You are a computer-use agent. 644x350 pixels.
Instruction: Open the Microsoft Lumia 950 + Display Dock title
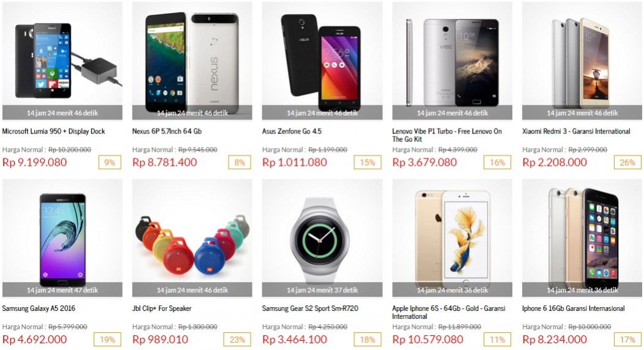(x=53, y=132)
